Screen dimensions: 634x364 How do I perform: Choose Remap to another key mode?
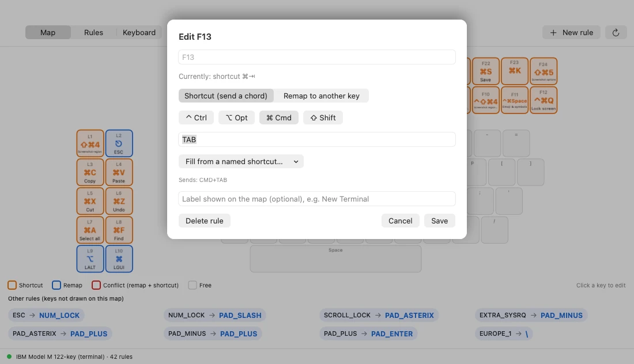[322, 96]
